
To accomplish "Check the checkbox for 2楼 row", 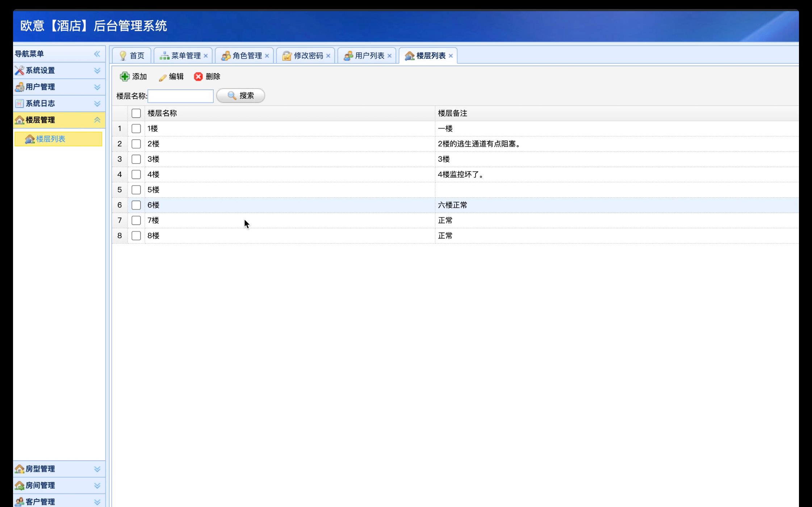I will pos(136,144).
